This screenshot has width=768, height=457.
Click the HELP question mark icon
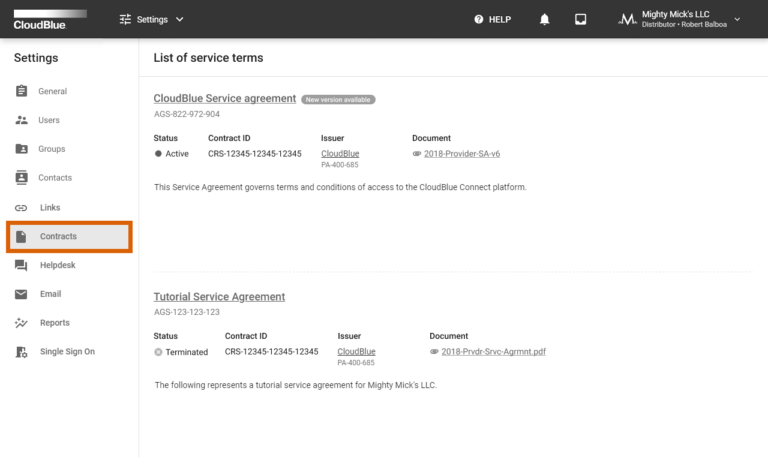[x=479, y=19]
